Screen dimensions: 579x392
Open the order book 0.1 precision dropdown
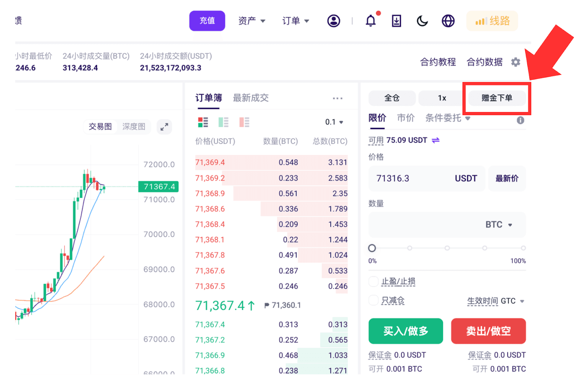(334, 122)
